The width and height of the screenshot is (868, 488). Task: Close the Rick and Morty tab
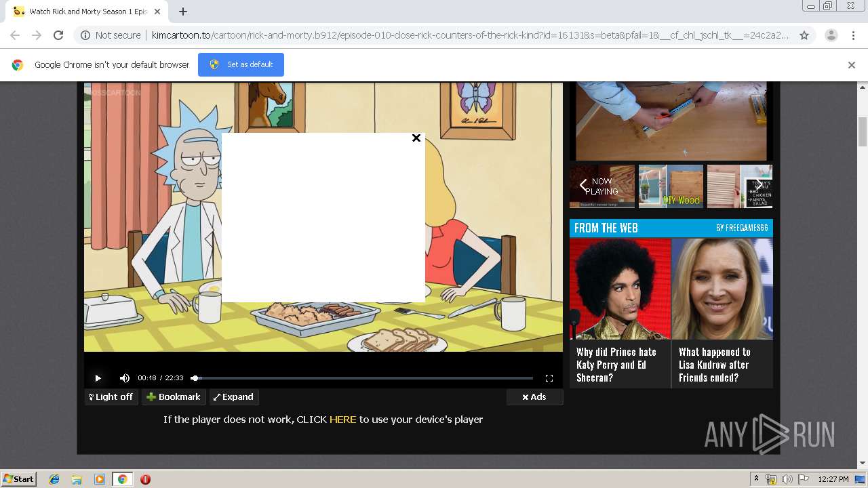157,12
